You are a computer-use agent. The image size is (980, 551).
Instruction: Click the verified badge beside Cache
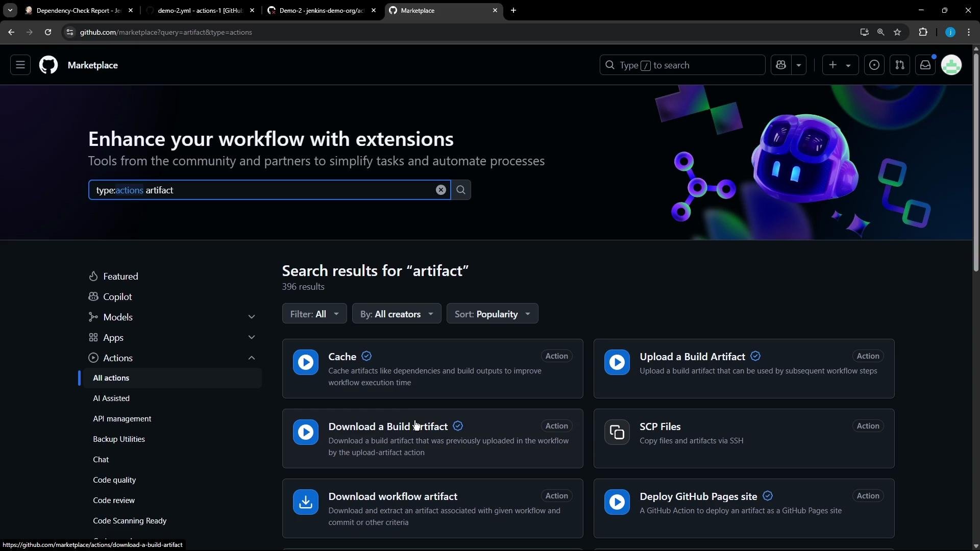click(x=366, y=356)
